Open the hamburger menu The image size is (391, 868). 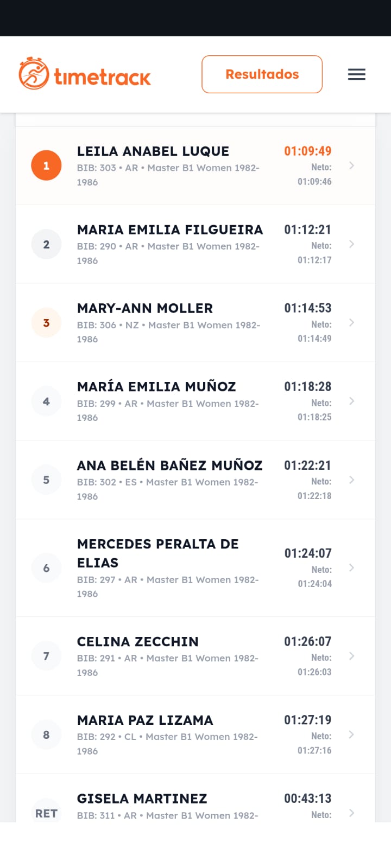click(x=356, y=74)
